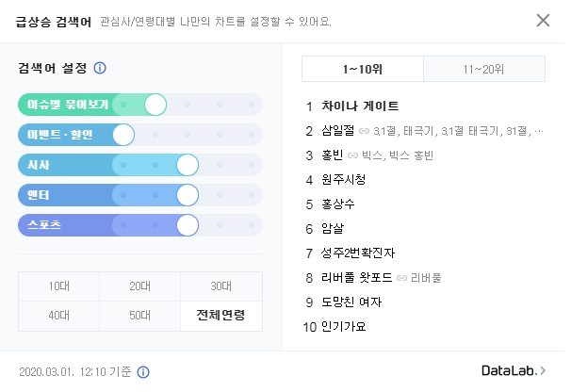Select the 10대 age group

coord(58,286)
